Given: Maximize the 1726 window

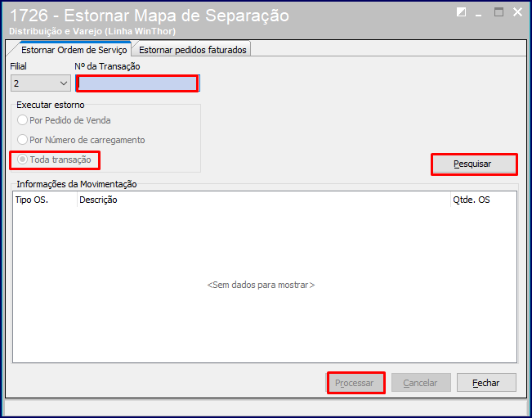Looking at the screenshot, I should click(x=498, y=12).
